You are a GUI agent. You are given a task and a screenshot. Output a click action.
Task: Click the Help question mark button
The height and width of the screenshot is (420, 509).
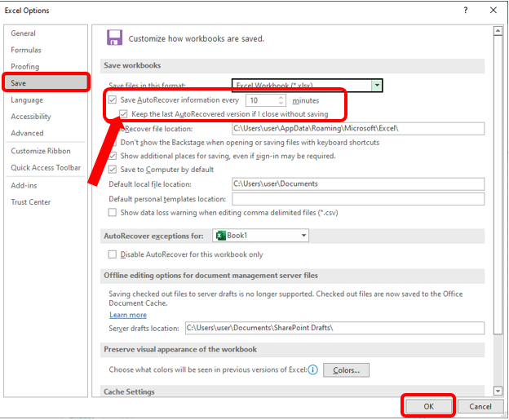click(466, 11)
